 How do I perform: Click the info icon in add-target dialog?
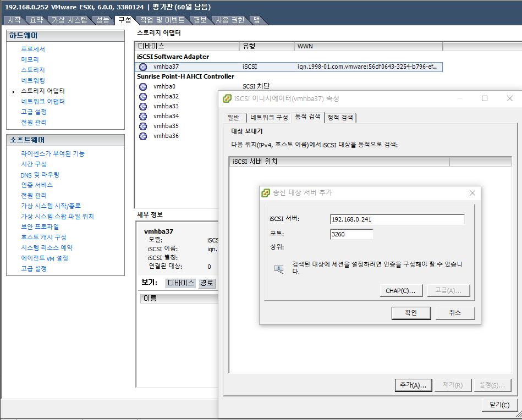coord(279,268)
